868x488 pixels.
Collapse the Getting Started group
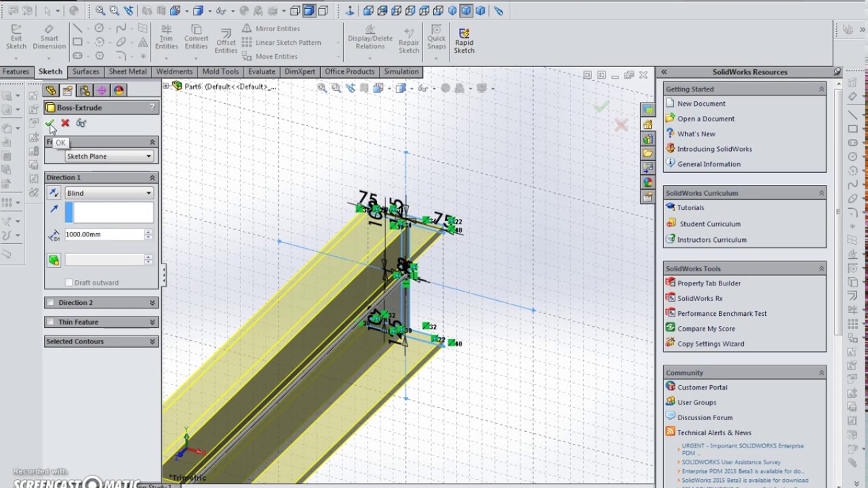pyautogui.click(x=821, y=89)
